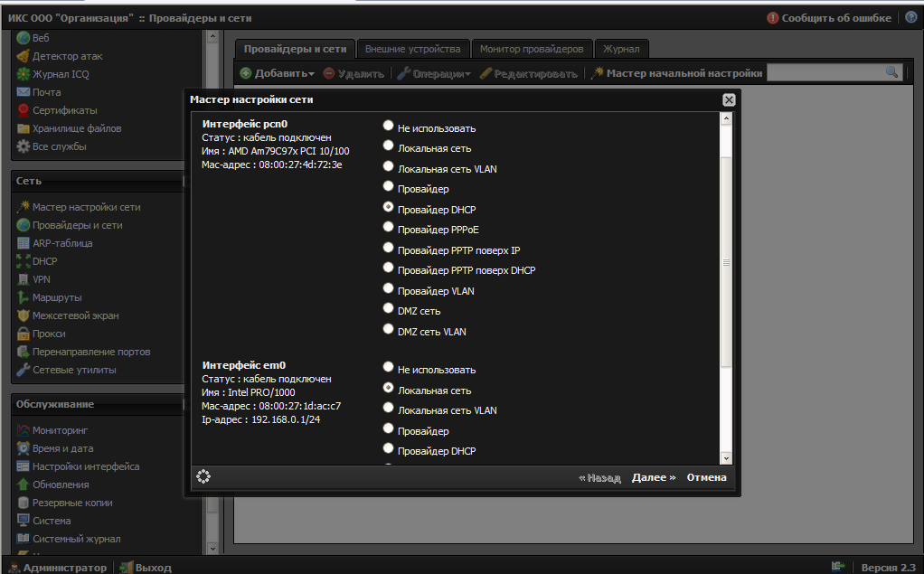Open Время и дата clock icon
The width and height of the screenshot is (924, 574).
23,448
